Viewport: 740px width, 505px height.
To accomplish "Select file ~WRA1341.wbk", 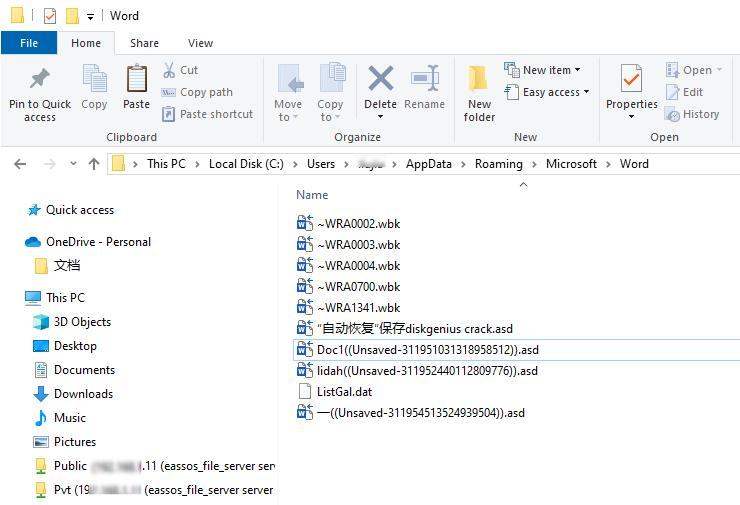I will click(x=348, y=308).
